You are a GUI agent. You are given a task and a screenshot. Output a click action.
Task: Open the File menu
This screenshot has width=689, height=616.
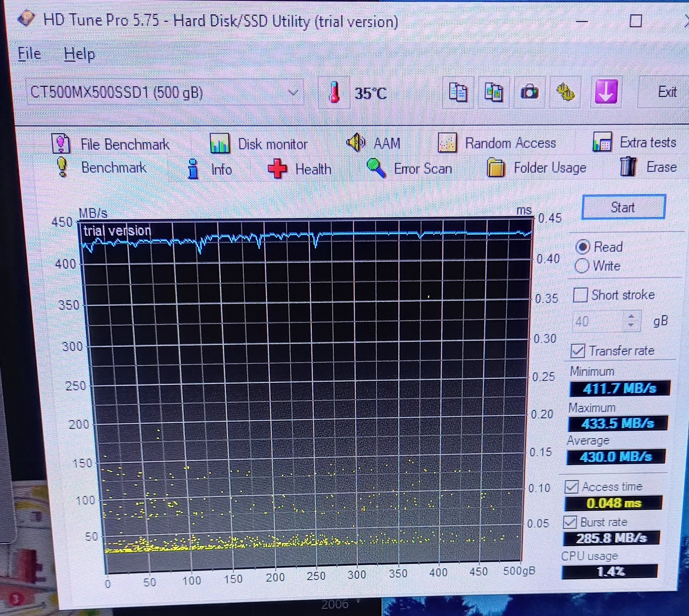pyautogui.click(x=29, y=54)
